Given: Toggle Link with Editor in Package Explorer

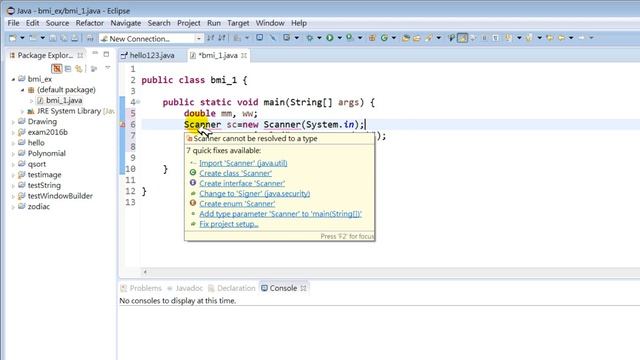Looking at the screenshot, I should click(78, 69).
